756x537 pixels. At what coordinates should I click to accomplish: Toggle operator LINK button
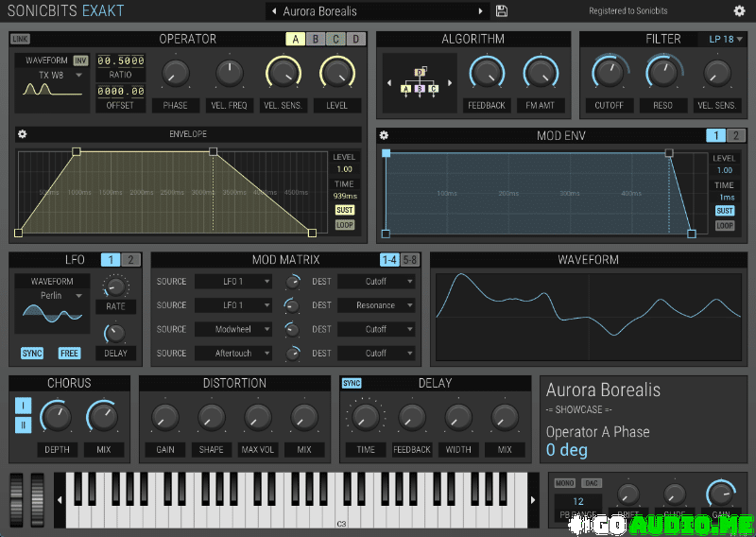(x=20, y=39)
